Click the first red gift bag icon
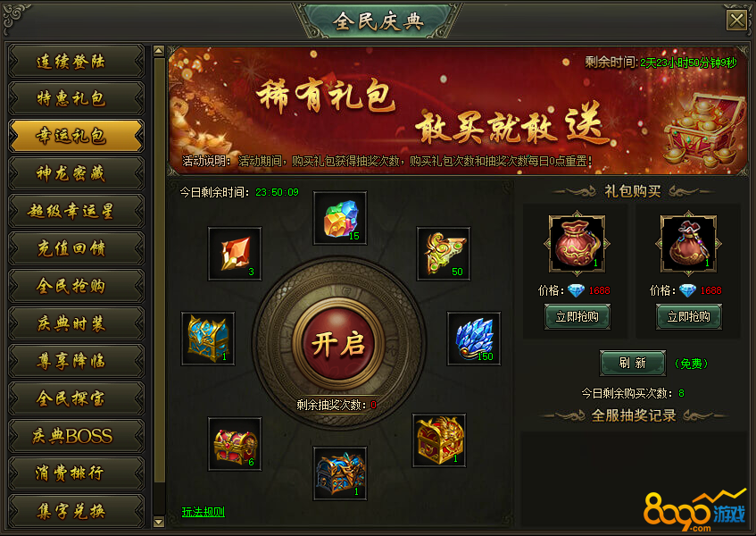 577,243
